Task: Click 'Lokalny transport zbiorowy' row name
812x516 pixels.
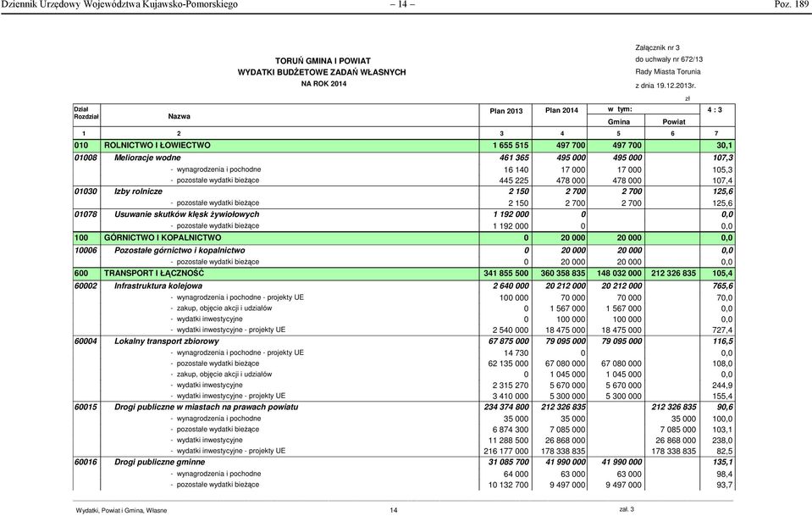Action: (x=166, y=341)
